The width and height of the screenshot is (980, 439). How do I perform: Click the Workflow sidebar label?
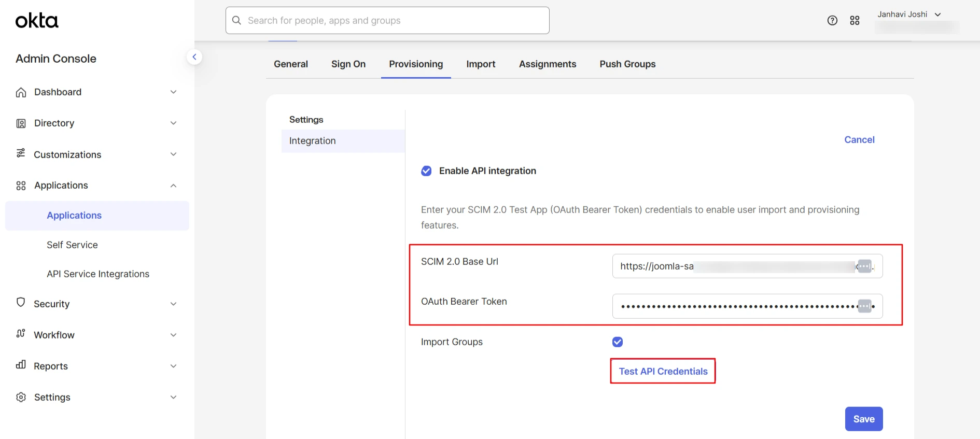[54, 335]
